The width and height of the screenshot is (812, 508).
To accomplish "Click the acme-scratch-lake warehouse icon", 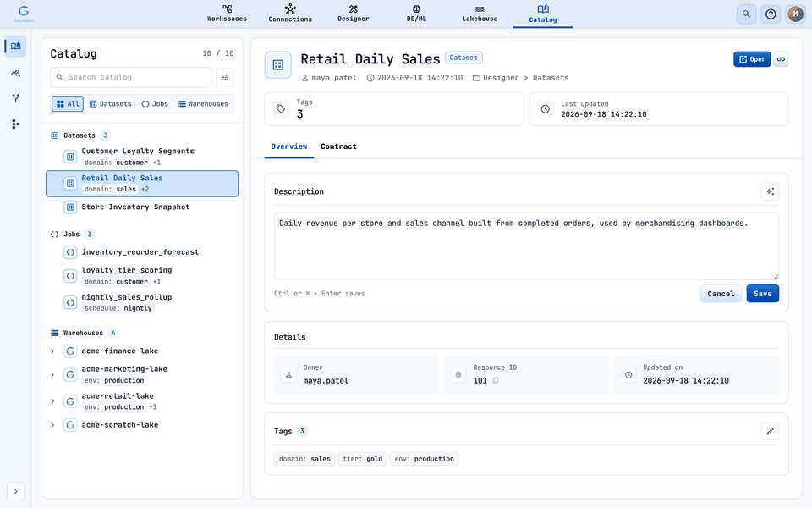I will (70, 425).
